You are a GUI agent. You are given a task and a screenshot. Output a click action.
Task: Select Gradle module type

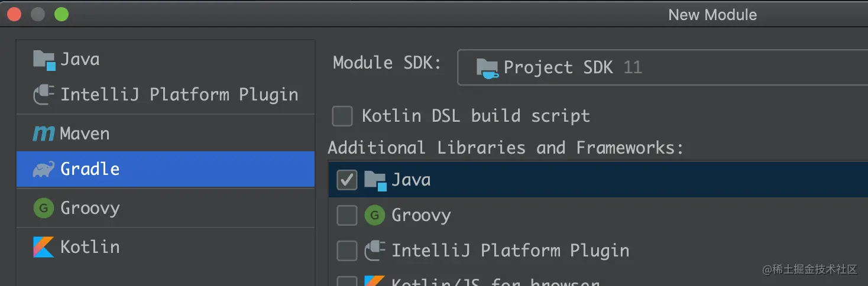(x=166, y=169)
